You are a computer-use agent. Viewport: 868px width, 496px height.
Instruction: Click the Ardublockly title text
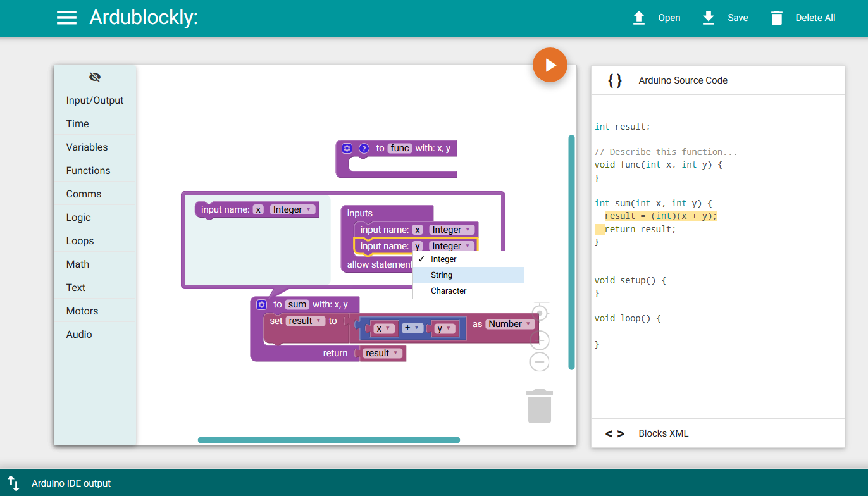pyautogui.click(x=144, y=17)
